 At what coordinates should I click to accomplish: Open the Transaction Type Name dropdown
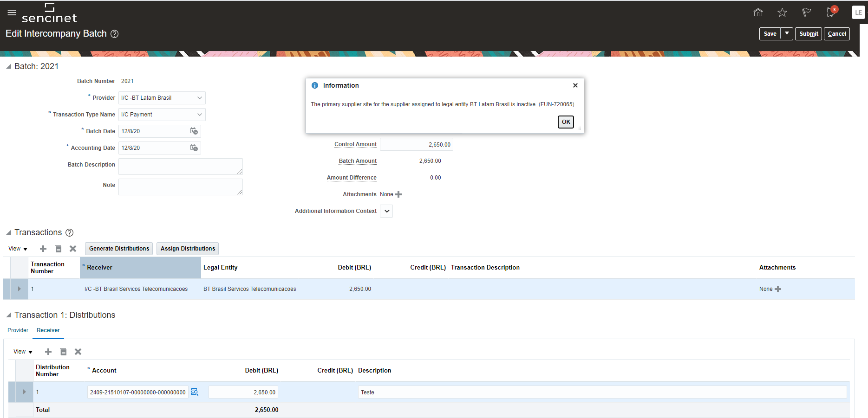[200, 115]
